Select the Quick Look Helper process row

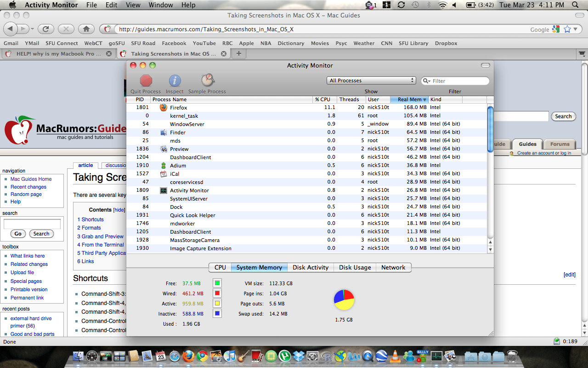pyautogui.click(x=307, y=215)
